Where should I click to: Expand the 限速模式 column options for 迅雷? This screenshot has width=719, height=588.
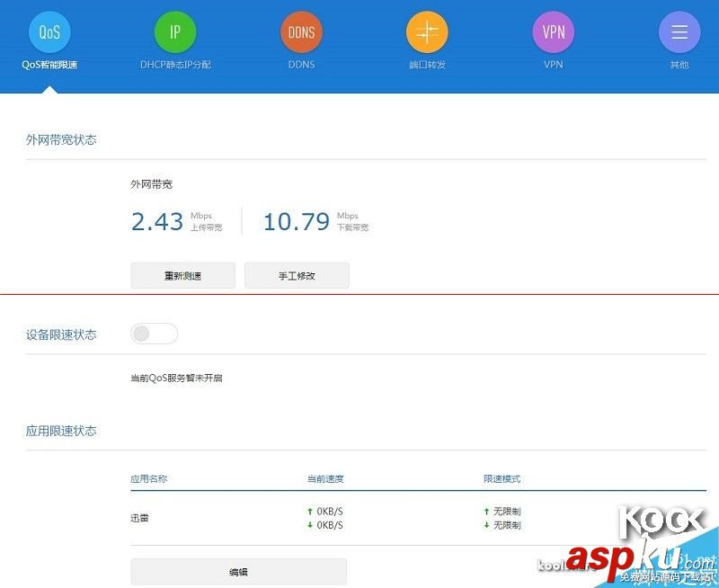pyautogui.click(x=502, y=478)
